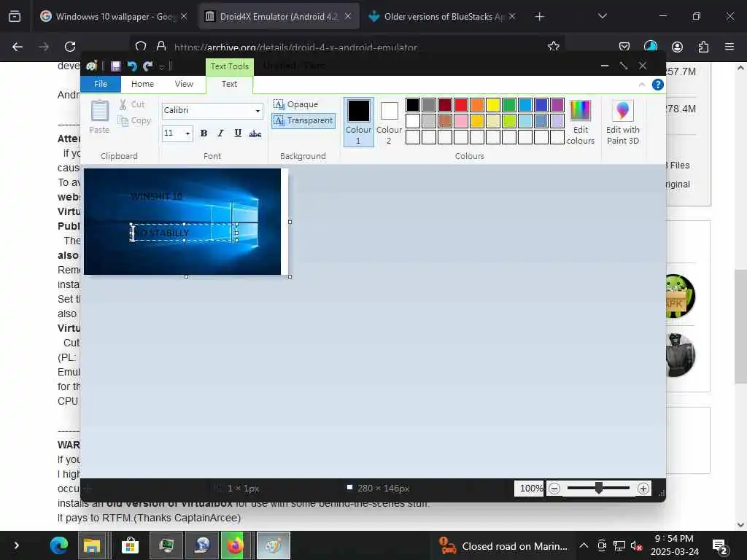
Task: Select the Colour 2 background button
Action: coord(390,122)
